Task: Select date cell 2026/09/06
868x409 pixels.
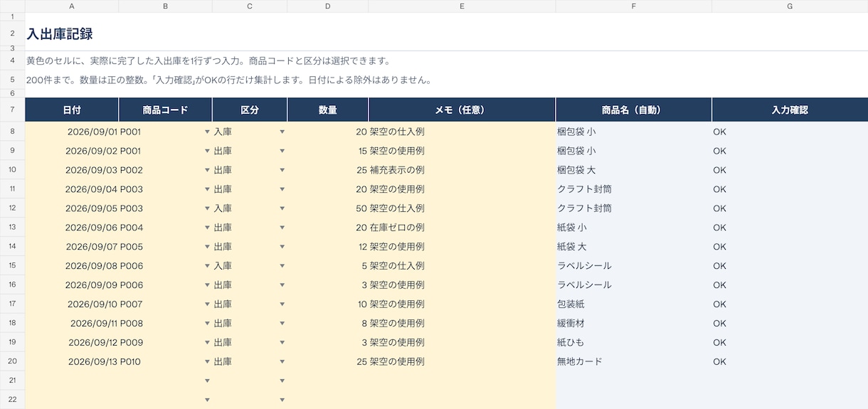Action: pos(72,228)
